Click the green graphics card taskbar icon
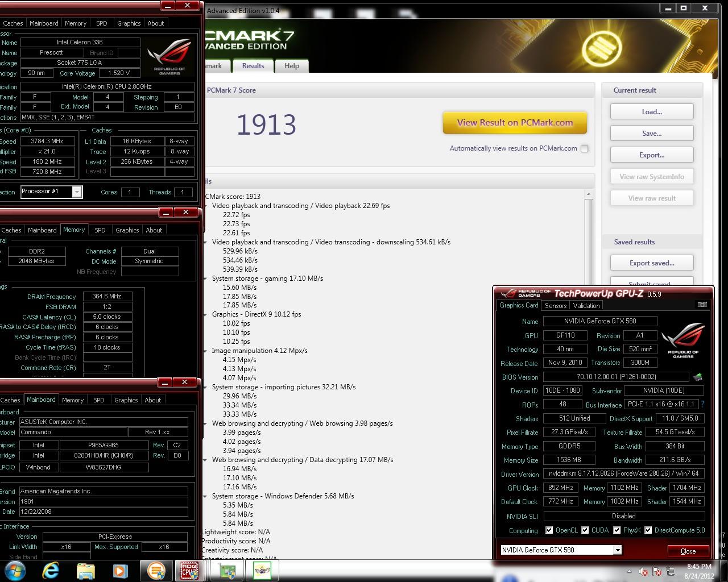Viewport: 728px width, 582px height. click(x=227, y=571)
